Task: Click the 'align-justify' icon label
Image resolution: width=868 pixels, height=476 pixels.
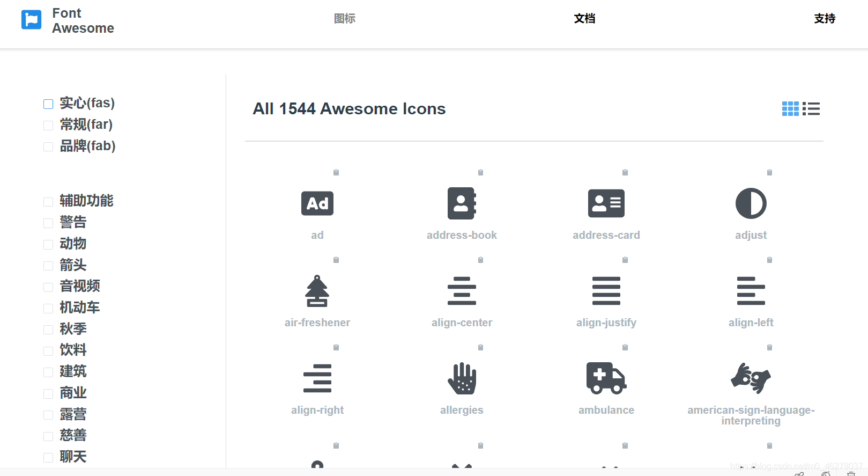Action: (x=606, y=323)
